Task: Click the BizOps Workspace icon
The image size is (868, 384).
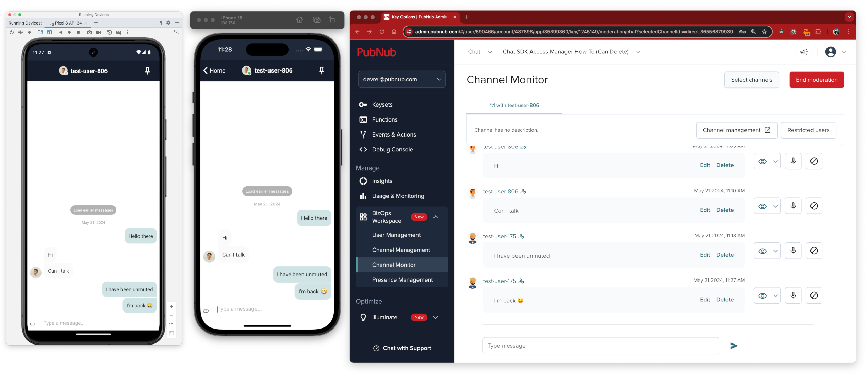Action: tap(364, 217)
